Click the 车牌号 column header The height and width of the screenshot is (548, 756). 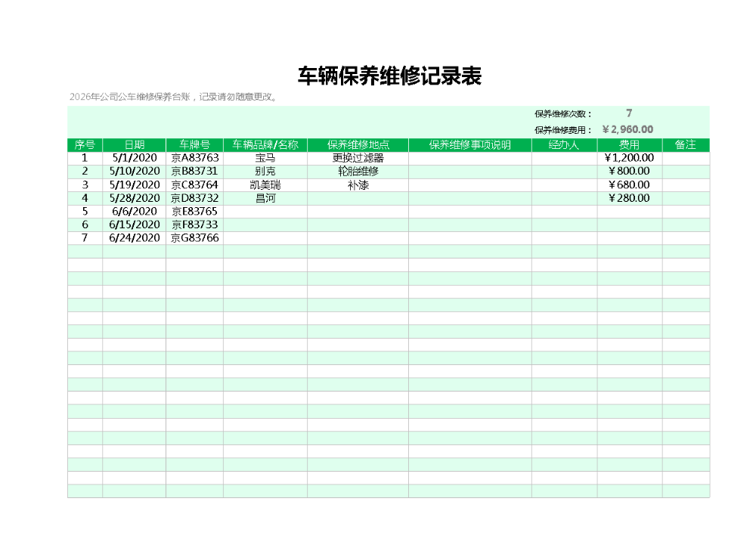194,145
